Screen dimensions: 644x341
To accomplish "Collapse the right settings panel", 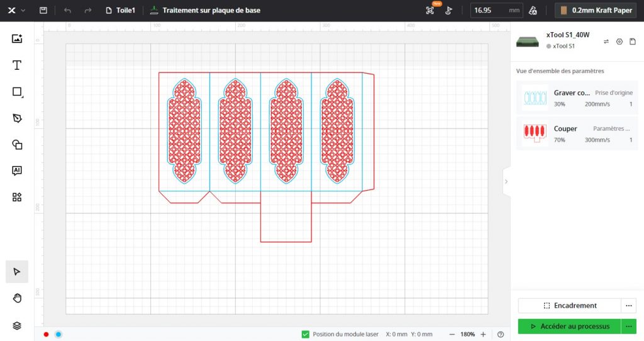I will [x=506, y=181].
